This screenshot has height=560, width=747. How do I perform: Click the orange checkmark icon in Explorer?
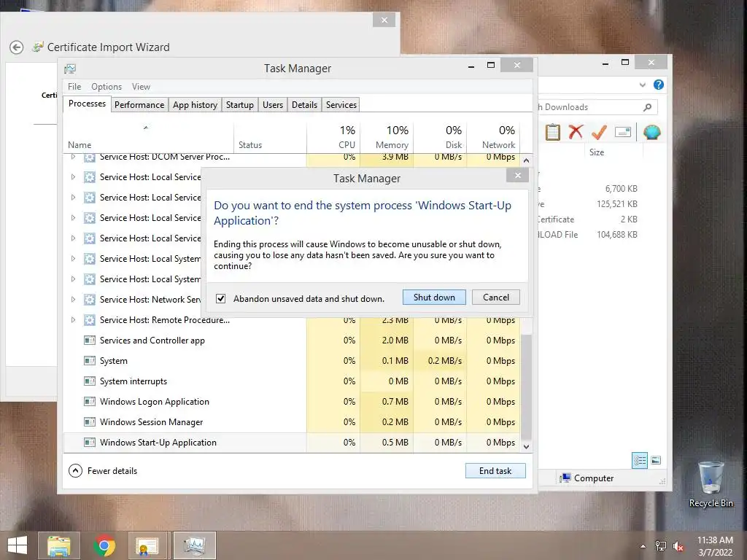click(599, 132)
